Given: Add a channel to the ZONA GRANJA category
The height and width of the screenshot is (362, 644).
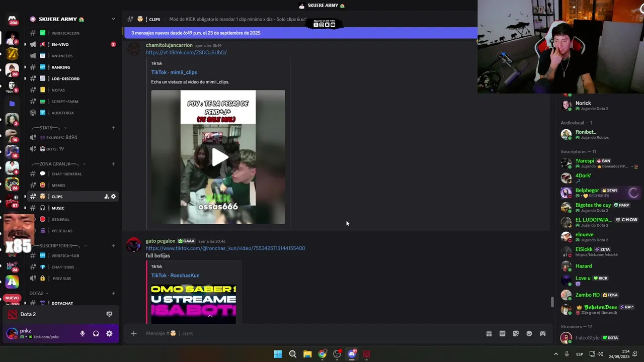Looking at the screenshot, I should [x=113, y=164].
